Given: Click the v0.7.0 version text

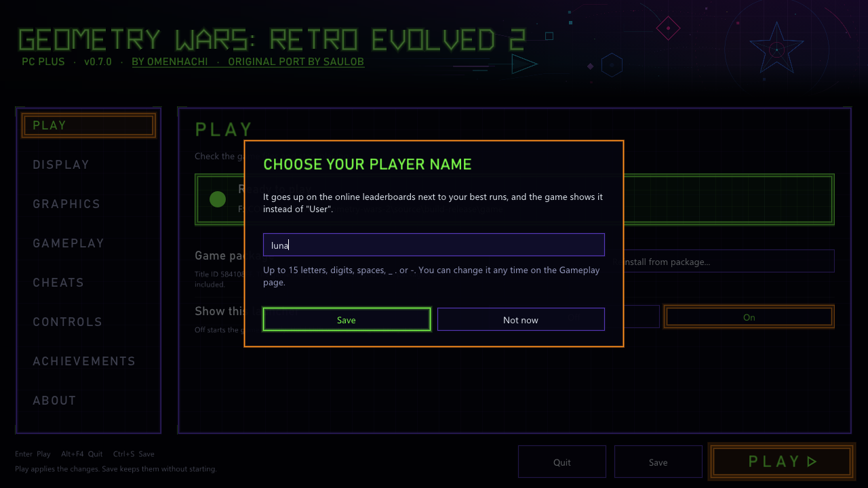Looking at the screenshot, I should pos(98,62).
